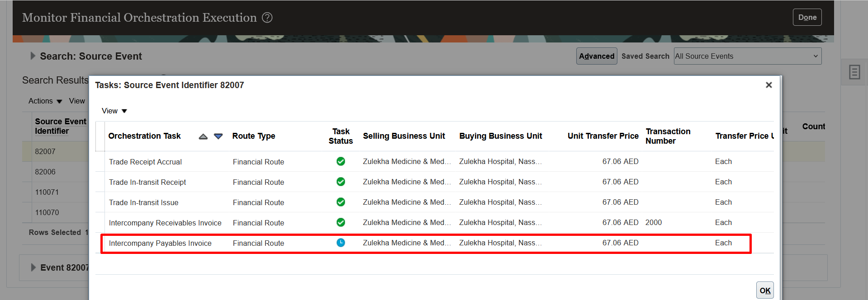Open the View menu in Search Results
The height and width of the screenshot is (300, 868).
[77, 101]
